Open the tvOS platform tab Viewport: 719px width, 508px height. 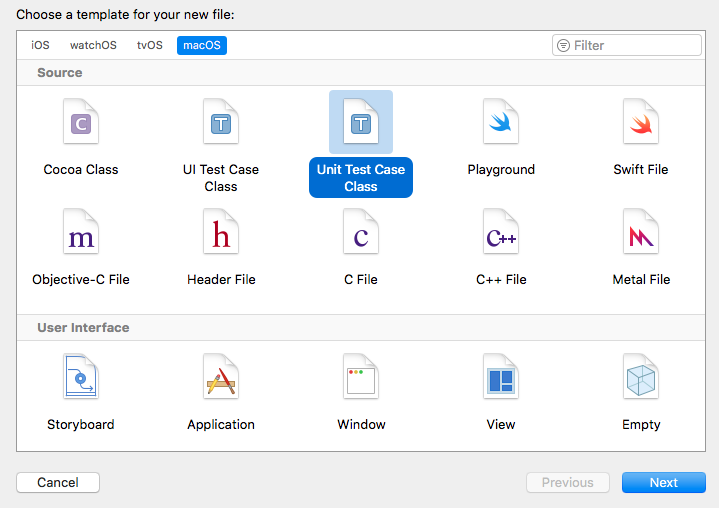click(x=149, y=45)
